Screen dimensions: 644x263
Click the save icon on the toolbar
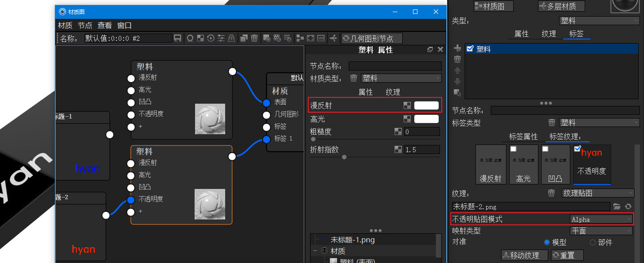(x=178, y=38)
